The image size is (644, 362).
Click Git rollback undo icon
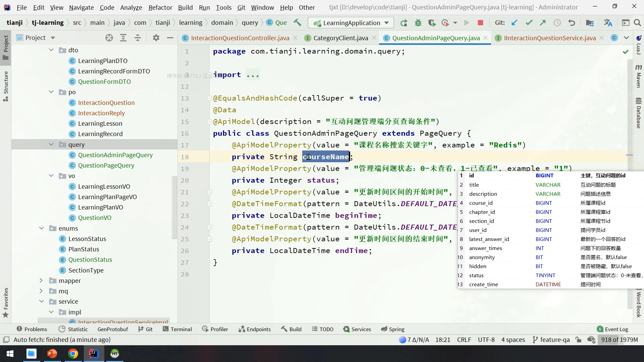tap(572, 23)
